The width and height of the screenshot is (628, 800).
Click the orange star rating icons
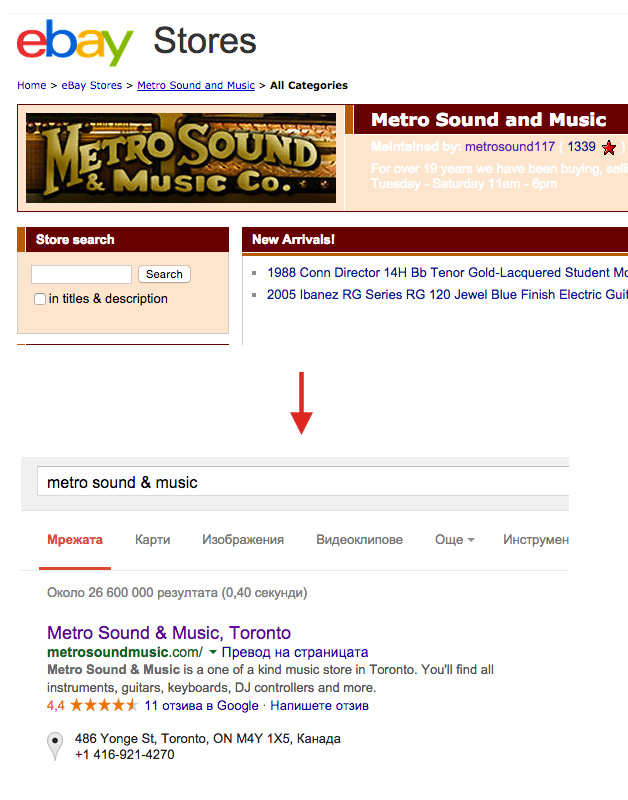pyautogui.click(x=104, y=706)
